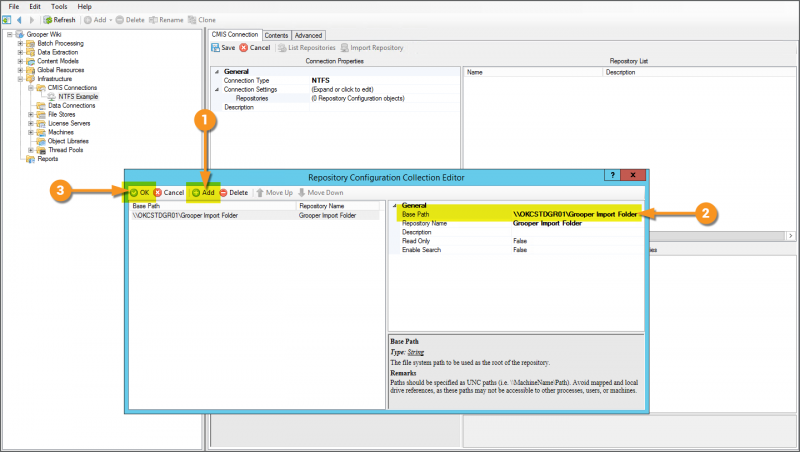
Task: Expand the Batch Processing folder
Action: tap(20, 43)
